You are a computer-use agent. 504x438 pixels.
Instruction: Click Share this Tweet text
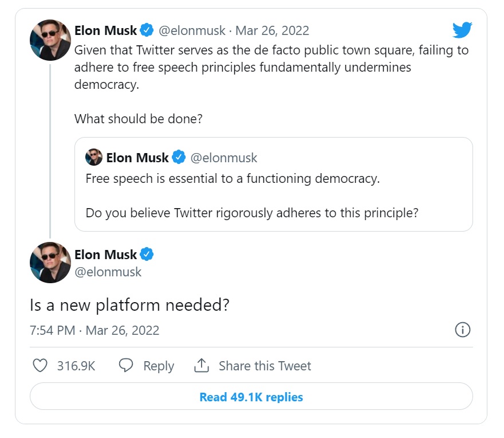pyautogui.click(x=265, y=366)
